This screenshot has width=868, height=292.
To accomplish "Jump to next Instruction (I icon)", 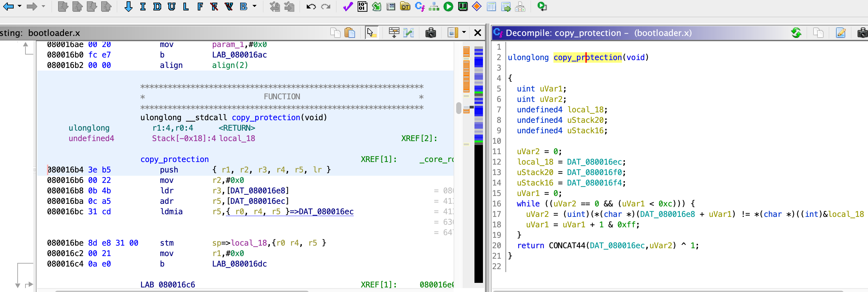I will (143, 7).
